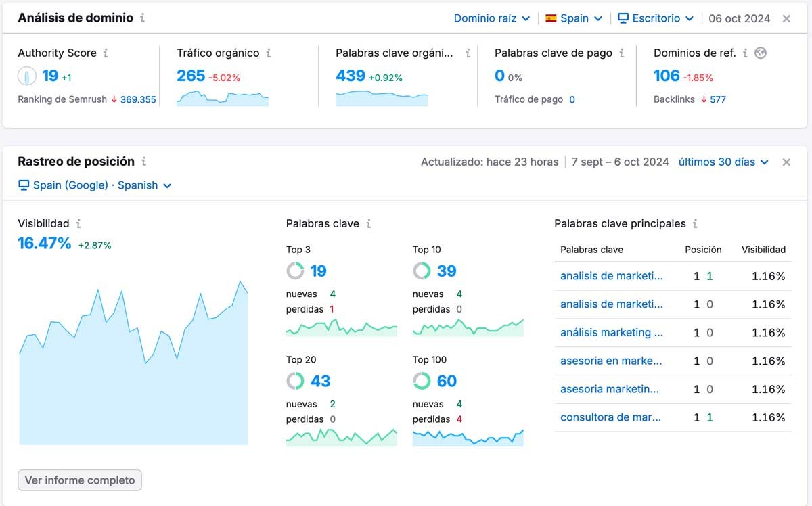Click info icon beside Palabras clave de pago
Viewport: 812px width, 506px height.
coord(621,53)
